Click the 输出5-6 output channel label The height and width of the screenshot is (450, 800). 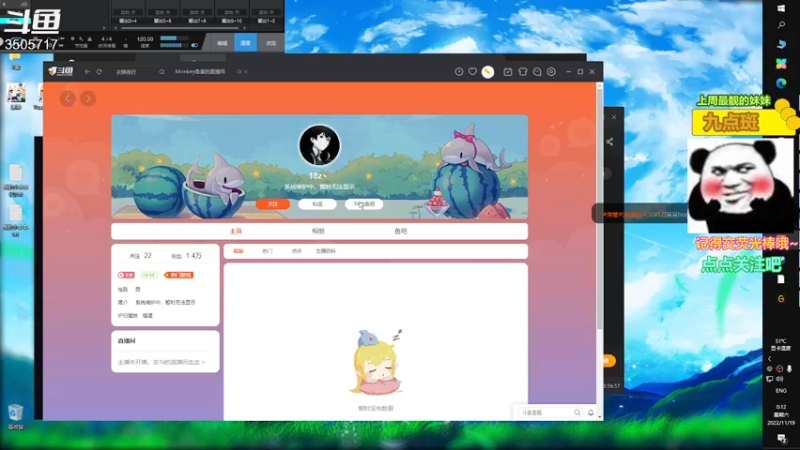point(162,21)
